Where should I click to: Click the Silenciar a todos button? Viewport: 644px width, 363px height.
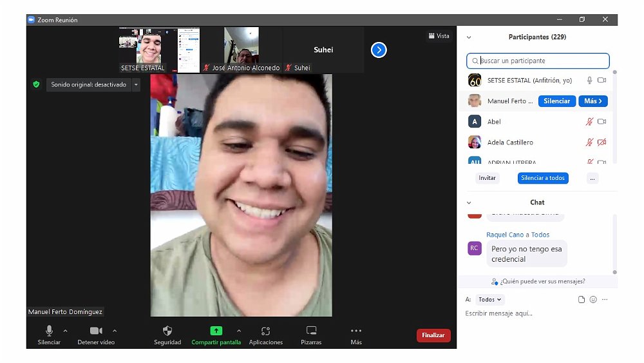542,178
